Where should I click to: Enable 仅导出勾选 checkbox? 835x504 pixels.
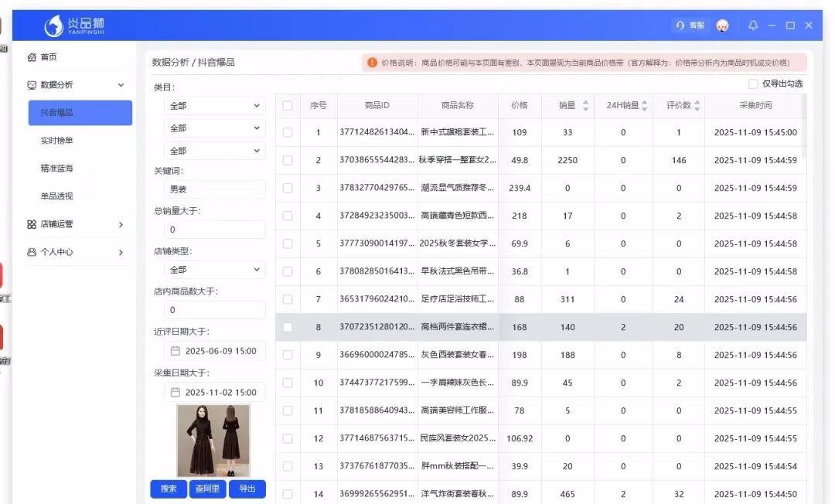(x=753, y=83)
